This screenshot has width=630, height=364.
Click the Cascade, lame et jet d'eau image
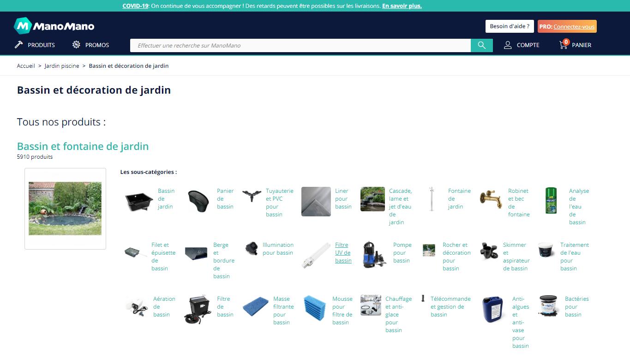(372, 199)
